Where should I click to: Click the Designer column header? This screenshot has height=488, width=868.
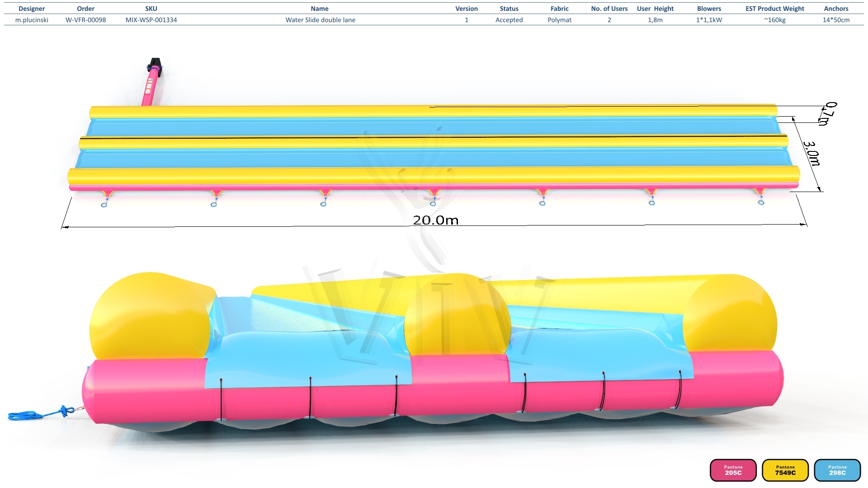pyautogui.click(x=32, y=9)
